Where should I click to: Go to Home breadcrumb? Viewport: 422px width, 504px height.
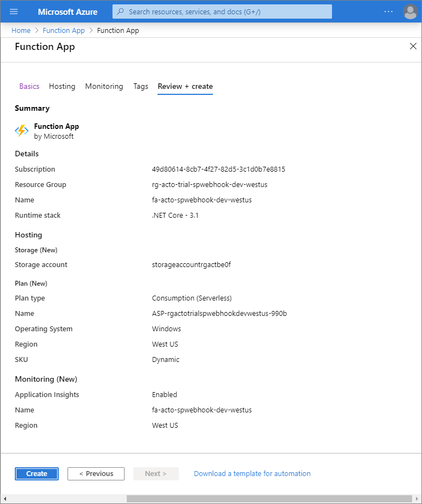point(21,31)
